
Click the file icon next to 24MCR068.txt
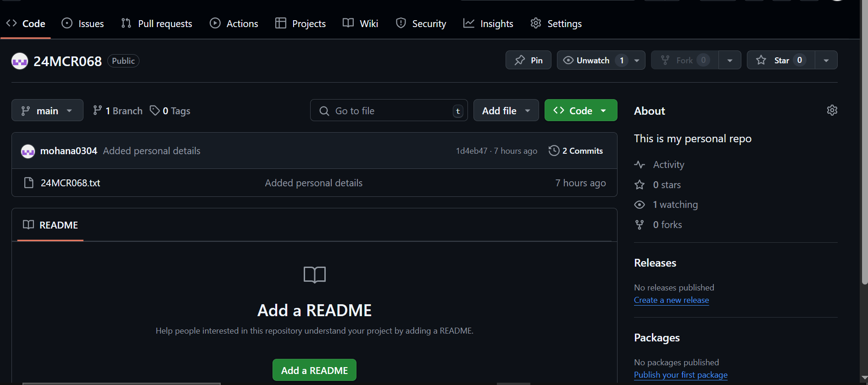[x=28, y=183]
